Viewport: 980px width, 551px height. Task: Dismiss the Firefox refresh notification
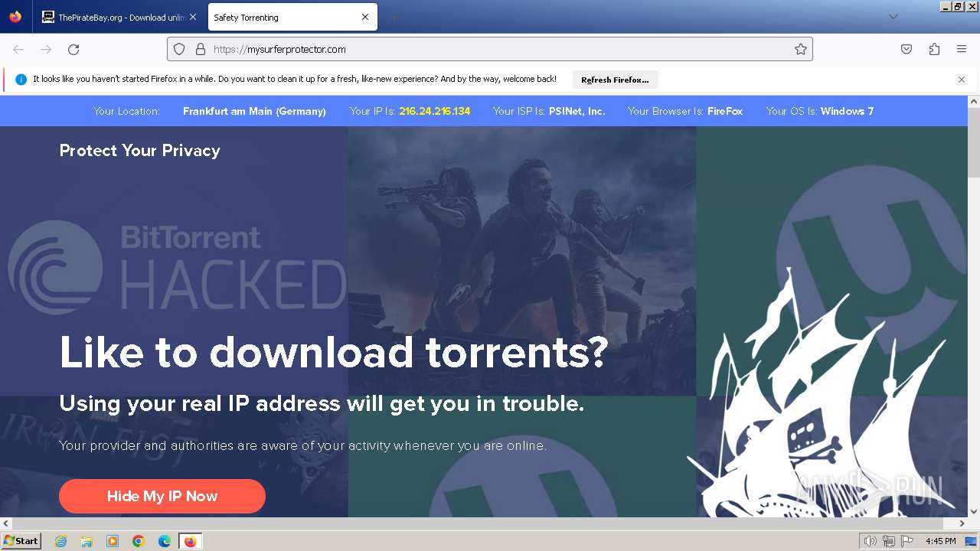pyautogui.click(x=962, y=80)
